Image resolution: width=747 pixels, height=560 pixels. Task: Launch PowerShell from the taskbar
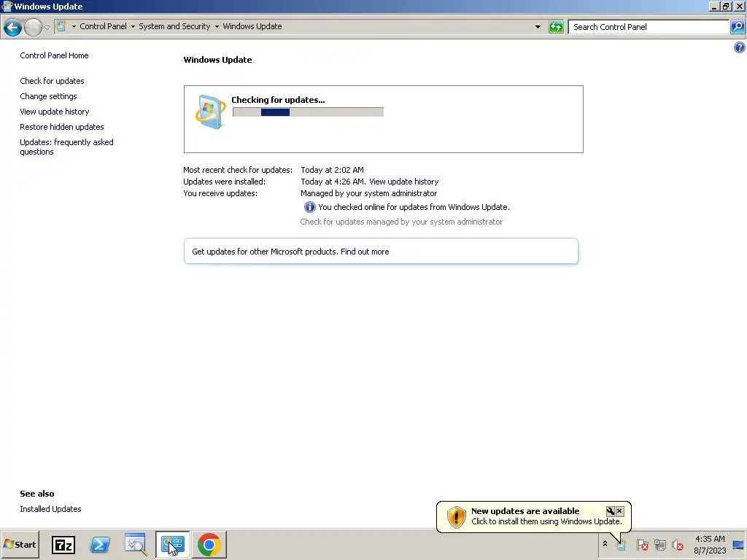(x=100, y=545)
